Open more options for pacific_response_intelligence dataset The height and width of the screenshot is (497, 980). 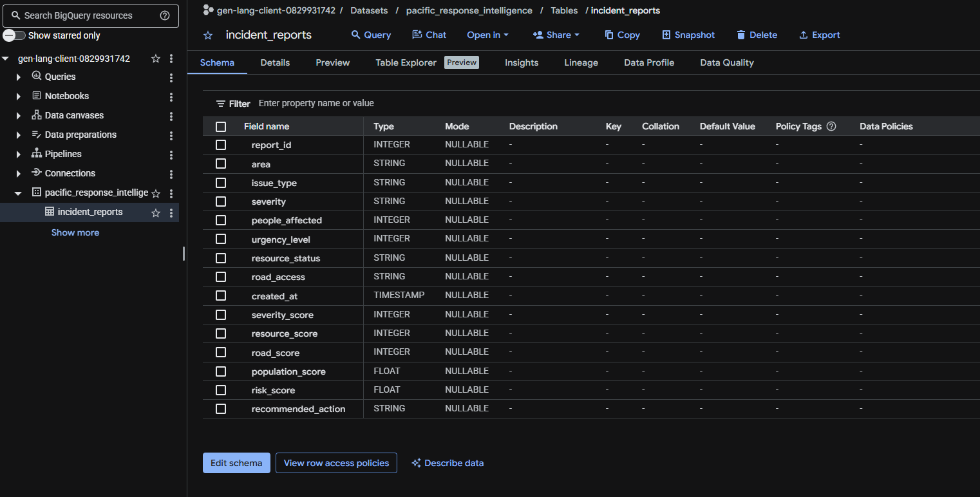tap(171, 194)
